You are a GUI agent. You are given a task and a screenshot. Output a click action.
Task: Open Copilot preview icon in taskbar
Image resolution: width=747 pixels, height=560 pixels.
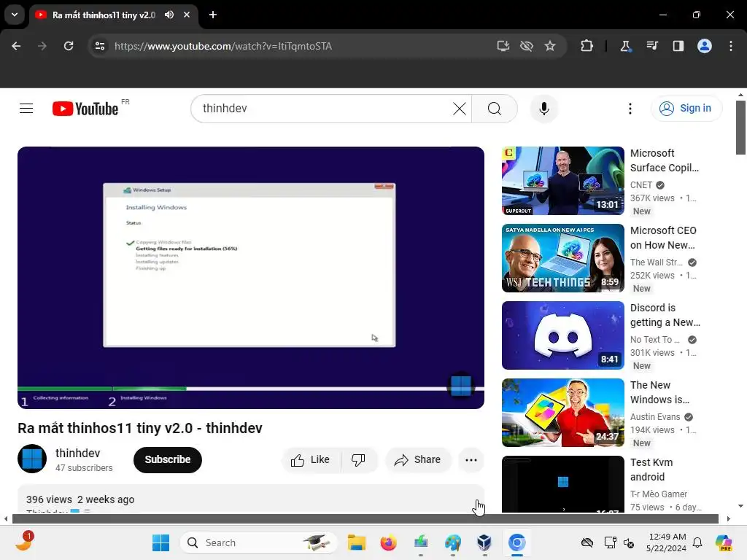pyautogui.click(x=724, y=542)
